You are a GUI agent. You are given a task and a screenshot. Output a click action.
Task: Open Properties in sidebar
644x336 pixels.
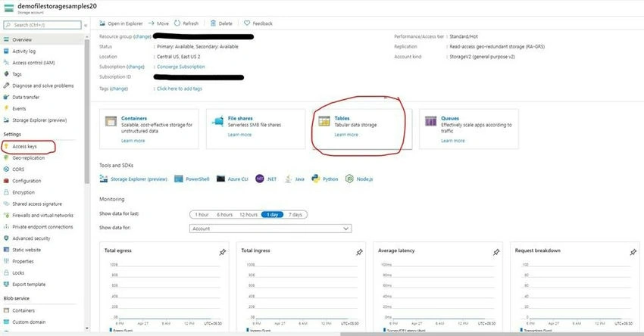click(23, 261)
